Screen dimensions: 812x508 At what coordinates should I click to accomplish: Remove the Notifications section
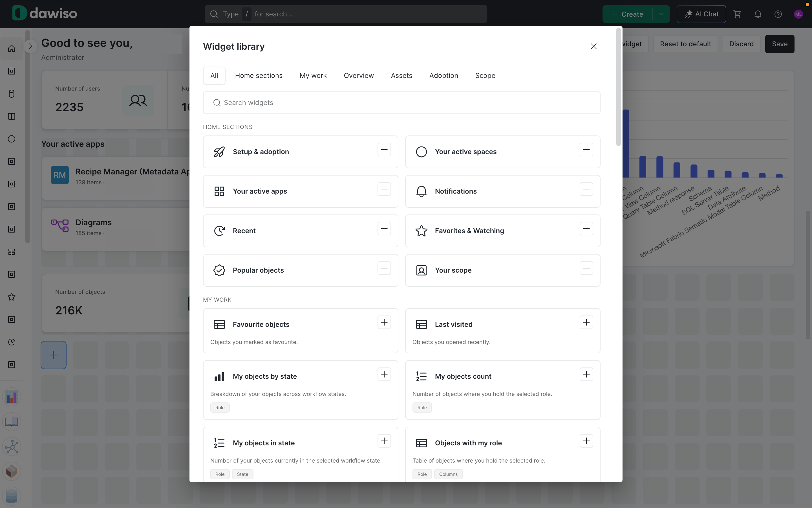pos(586,189)
